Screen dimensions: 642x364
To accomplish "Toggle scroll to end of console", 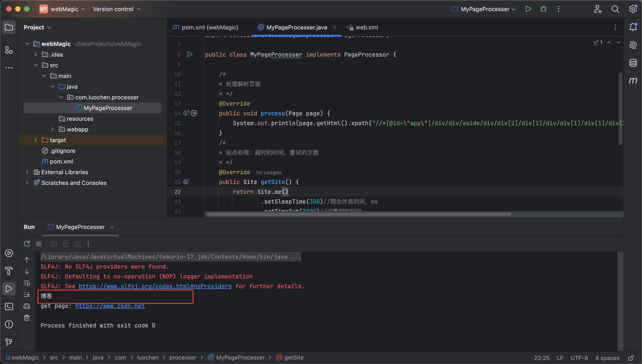I will point(27,294).
